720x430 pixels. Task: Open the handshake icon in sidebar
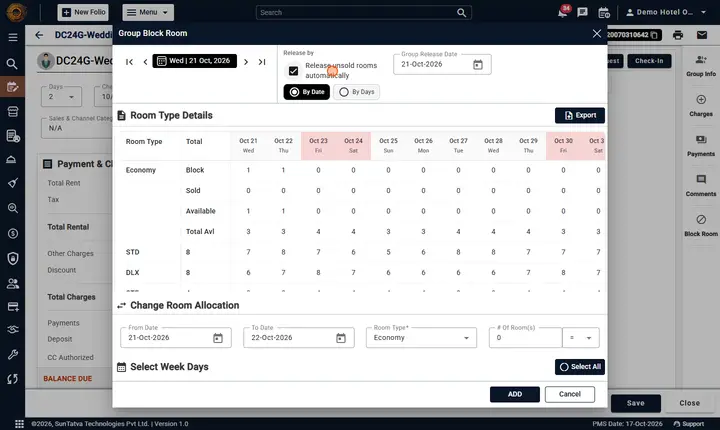[12, 329]
